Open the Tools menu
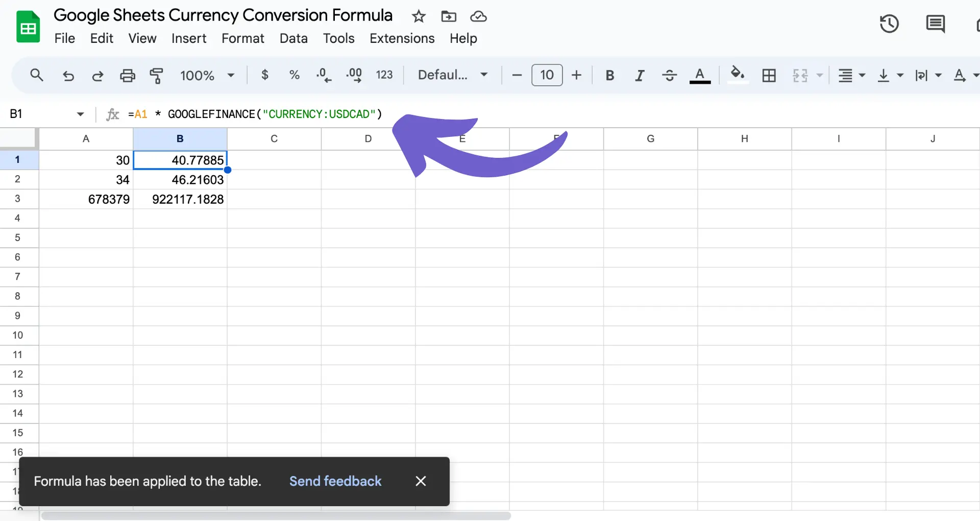980x521 pixels. tap(338, 38)
